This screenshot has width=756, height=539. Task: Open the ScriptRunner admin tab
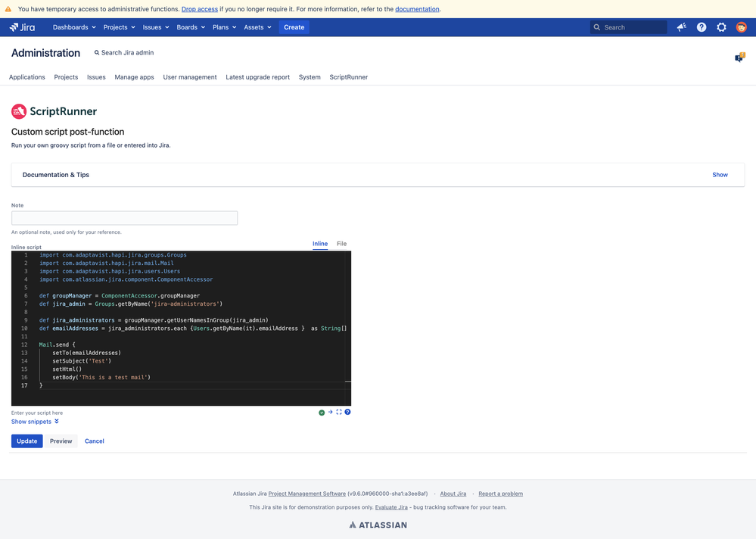349,77
